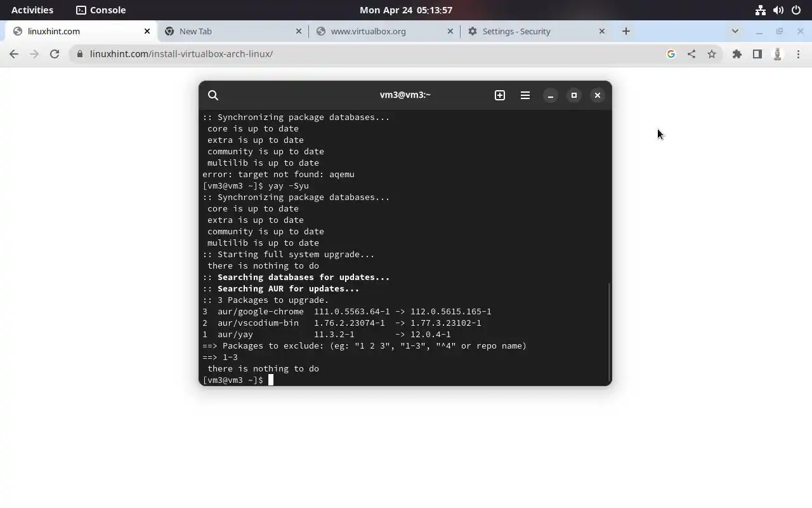Click the 'yay -Syu' command text

(x=289, y=185)
